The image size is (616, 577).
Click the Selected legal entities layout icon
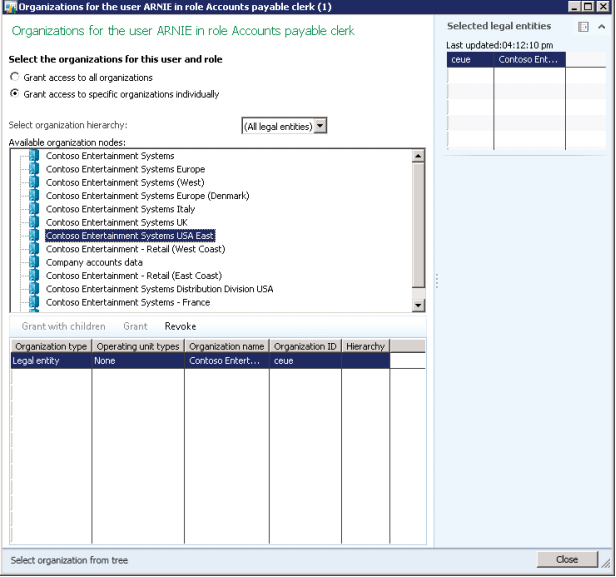point(583,27)
